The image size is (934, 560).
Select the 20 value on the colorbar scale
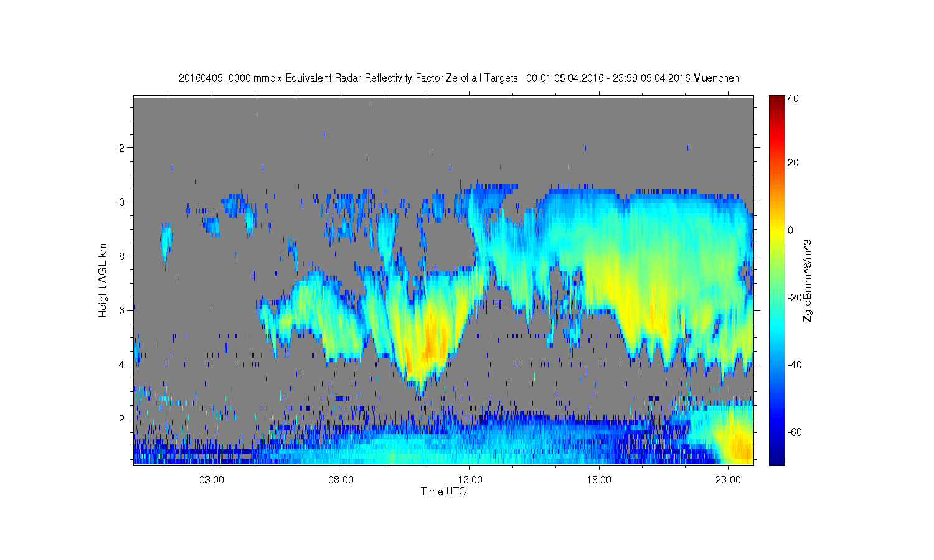793,163
